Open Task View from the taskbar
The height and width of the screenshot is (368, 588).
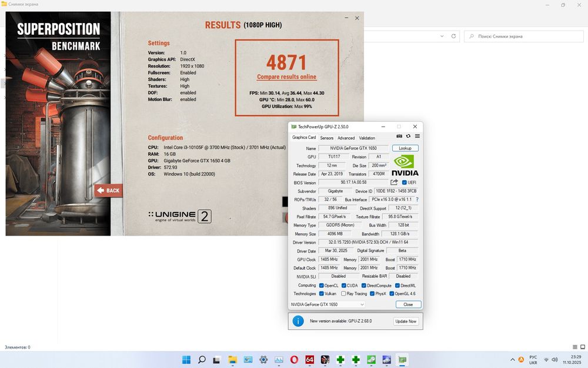click(216, 360)
